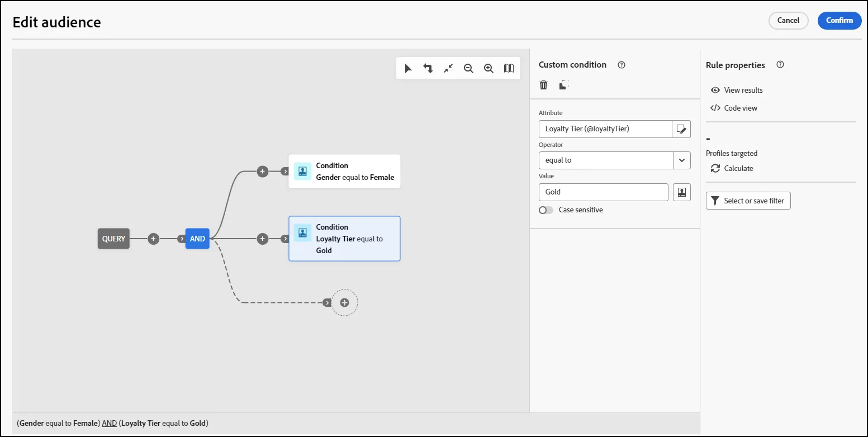Image resolution: width=868 pixels, height=437 pixels.
Task: Confirm the audience edits
Action: (x=839, y=21)
